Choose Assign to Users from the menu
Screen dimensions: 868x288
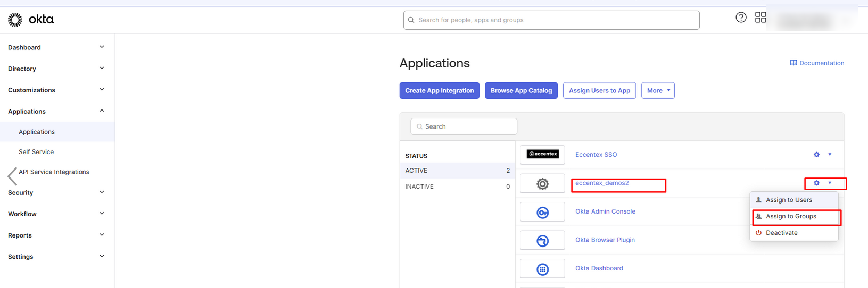[x=794, y=200]
